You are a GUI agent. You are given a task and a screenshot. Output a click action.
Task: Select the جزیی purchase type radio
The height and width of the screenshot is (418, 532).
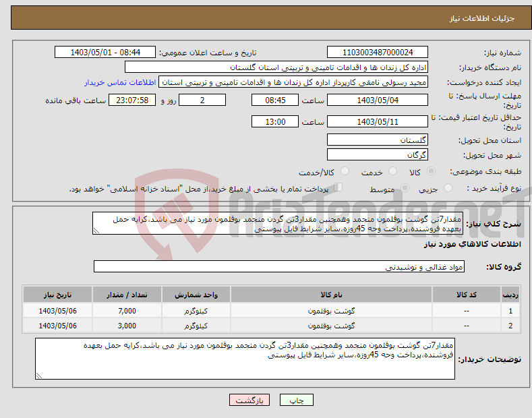[448, 187]
